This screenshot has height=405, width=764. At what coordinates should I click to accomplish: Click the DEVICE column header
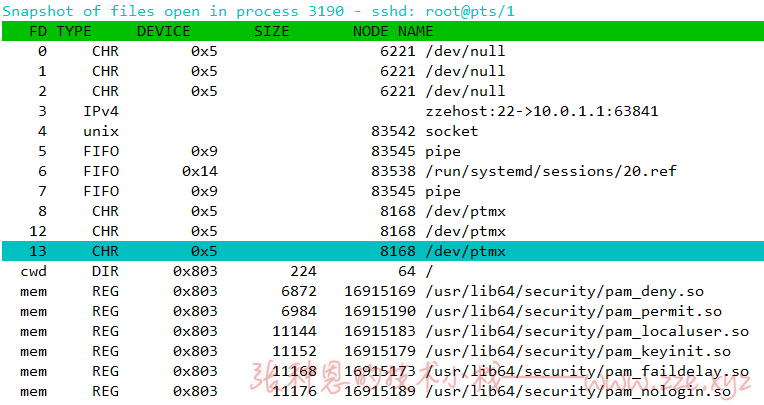[x=163, y=31]
